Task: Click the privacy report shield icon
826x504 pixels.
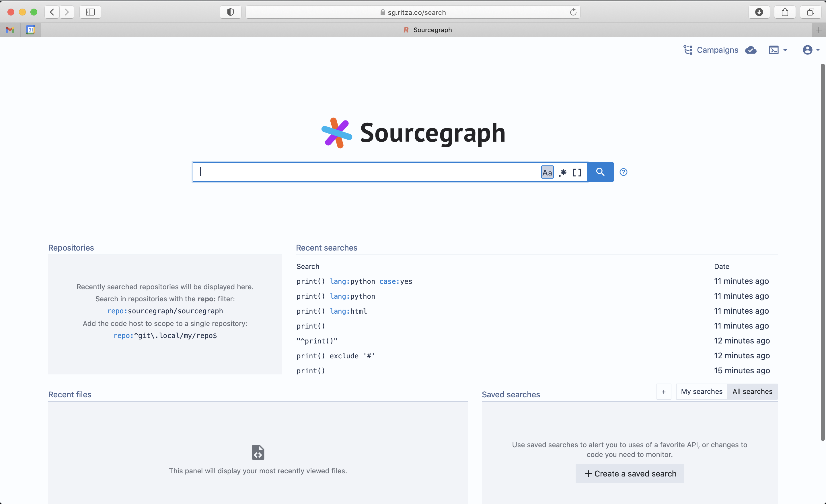Action: [230, 12]
